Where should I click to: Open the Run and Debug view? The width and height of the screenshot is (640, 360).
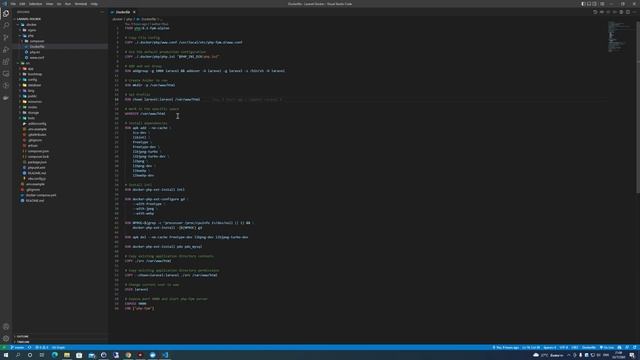pyautogui.click(x=6, y=50)
